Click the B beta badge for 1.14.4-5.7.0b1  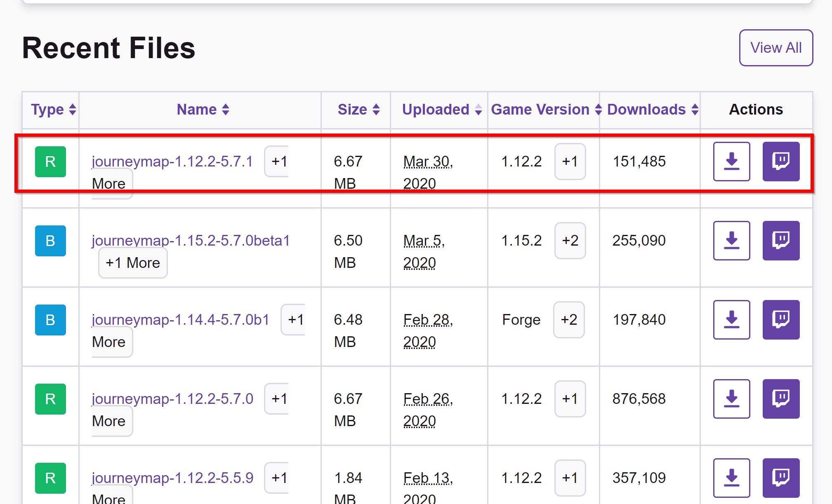coord(50,320)
